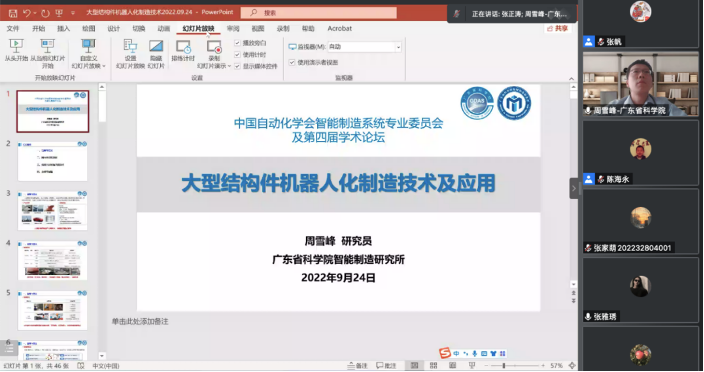Switch to the 设计 ribbon tab
Screen dimensions: 704x372
[114, 28]
